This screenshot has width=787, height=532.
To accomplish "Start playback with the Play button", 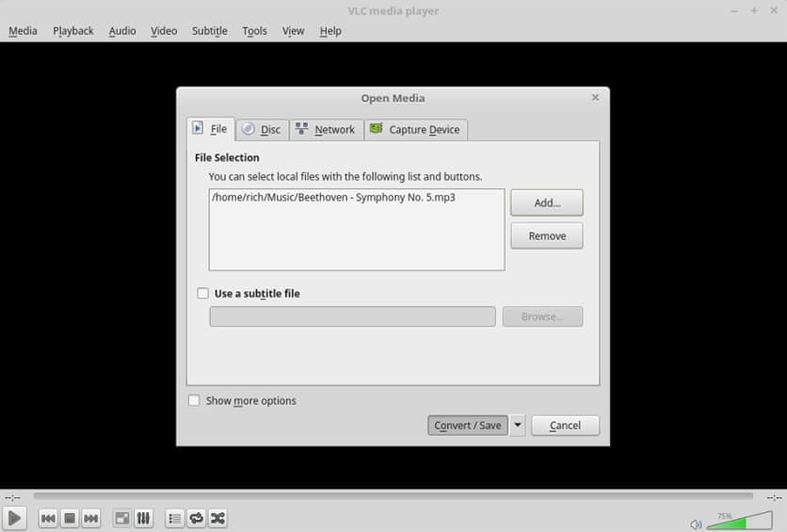I will (14, 518).
